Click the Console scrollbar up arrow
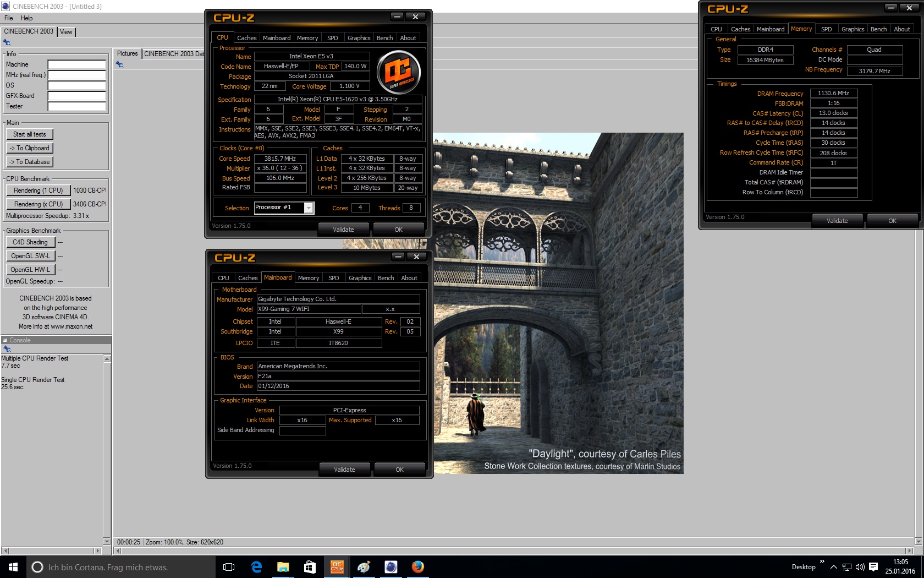The height and width of the screenshot is (578, 924). (x=107, y=359)
